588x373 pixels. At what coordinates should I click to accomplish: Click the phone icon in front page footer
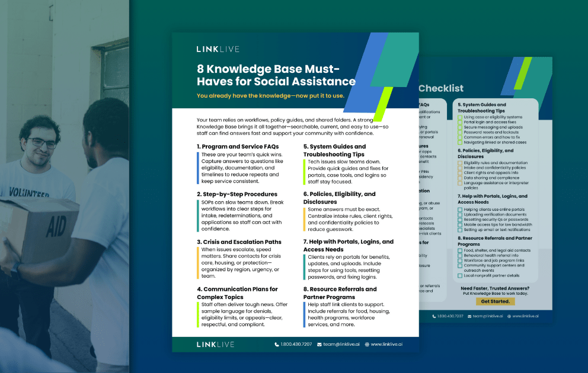tap(277, 344)
